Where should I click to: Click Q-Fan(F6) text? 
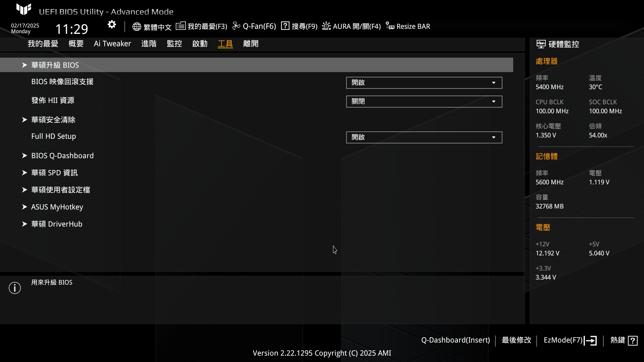tap(259, 26)
